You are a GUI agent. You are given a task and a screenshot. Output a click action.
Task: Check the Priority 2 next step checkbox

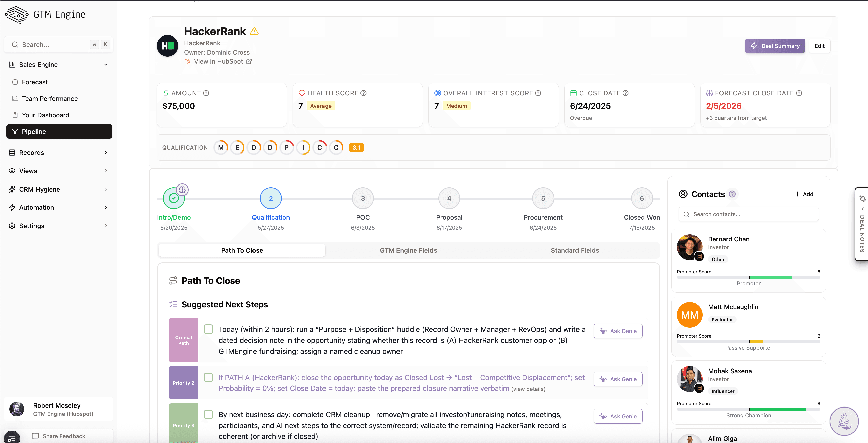(x=209, y=377)
